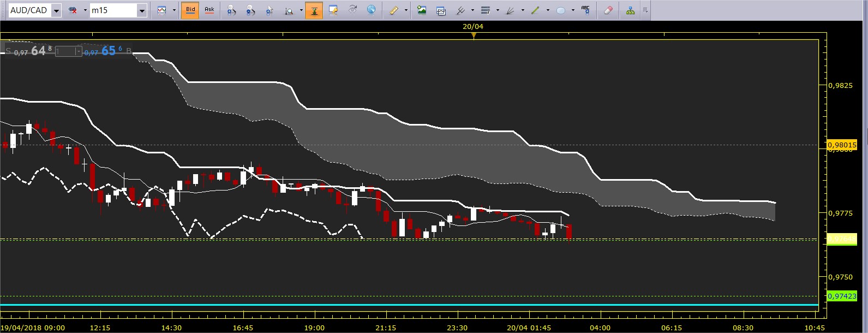
Task: Select the ABC text label tool
Action: (x=585, y=10)
